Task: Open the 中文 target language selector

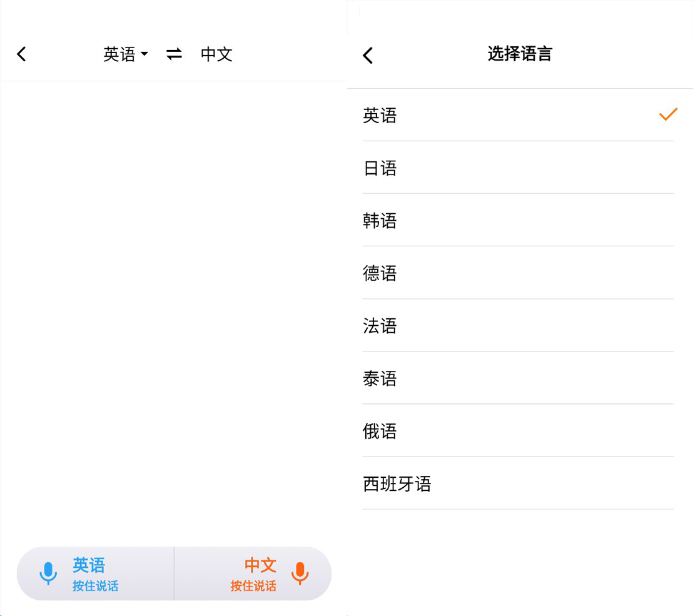Action: point(216,54)
